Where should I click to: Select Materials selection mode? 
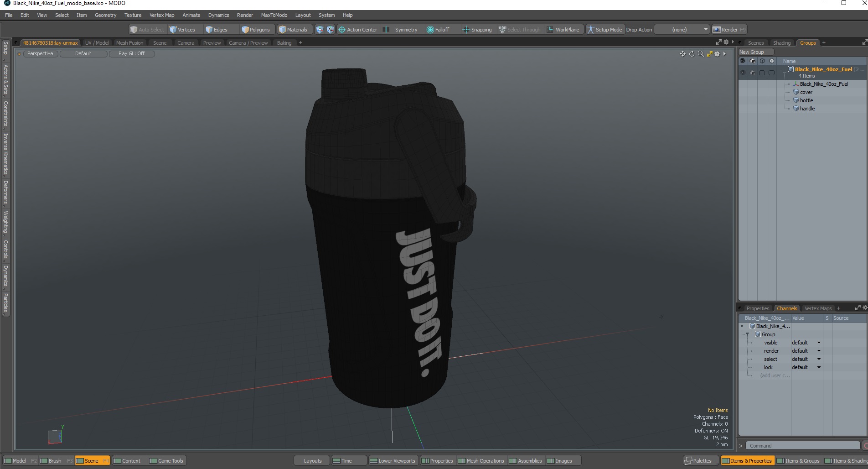tap(294, 30)
